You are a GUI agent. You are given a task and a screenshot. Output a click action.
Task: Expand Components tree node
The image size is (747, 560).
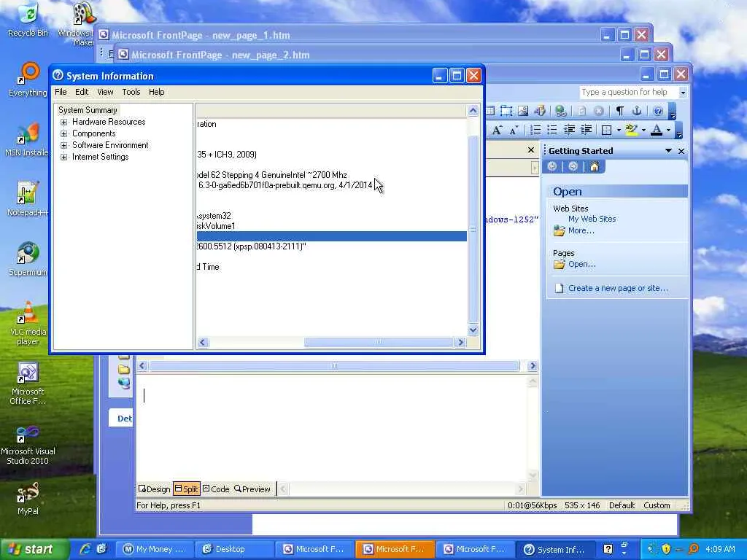(x=64, y=134)
